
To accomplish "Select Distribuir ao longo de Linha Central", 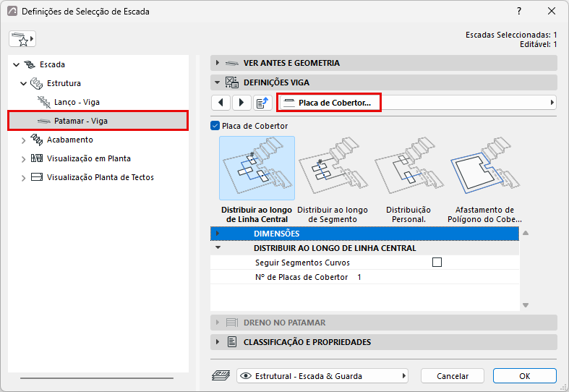I will (x=257, y=180).
